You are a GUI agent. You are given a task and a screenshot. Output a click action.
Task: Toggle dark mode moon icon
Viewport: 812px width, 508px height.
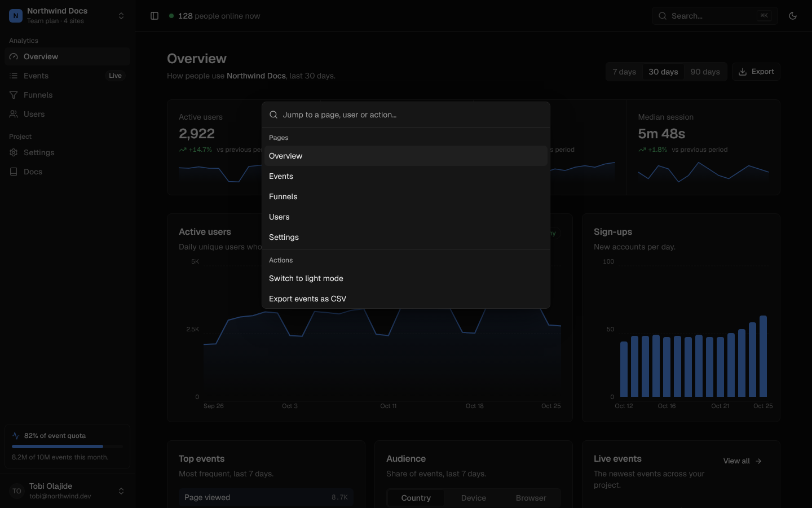[x=793, y=16]
